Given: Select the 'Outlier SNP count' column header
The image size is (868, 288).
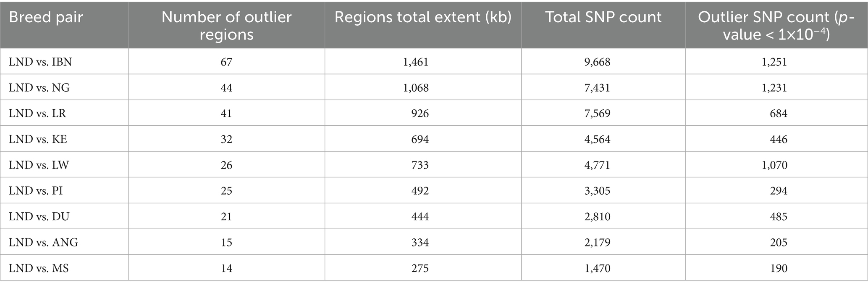Looking at the screenshot, I should (776, 25).
